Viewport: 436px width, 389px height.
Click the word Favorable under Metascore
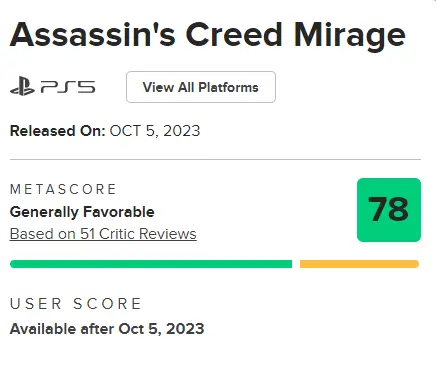119,212
